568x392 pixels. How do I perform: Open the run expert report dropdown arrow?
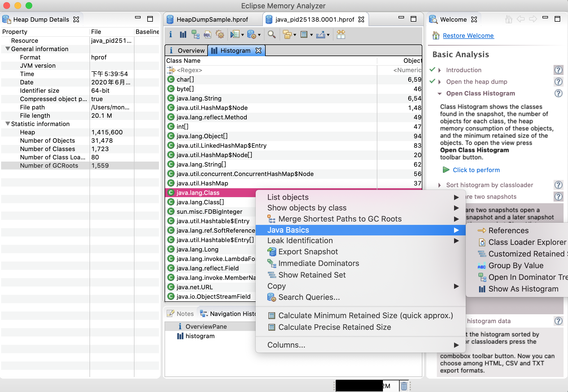[243, 35]
